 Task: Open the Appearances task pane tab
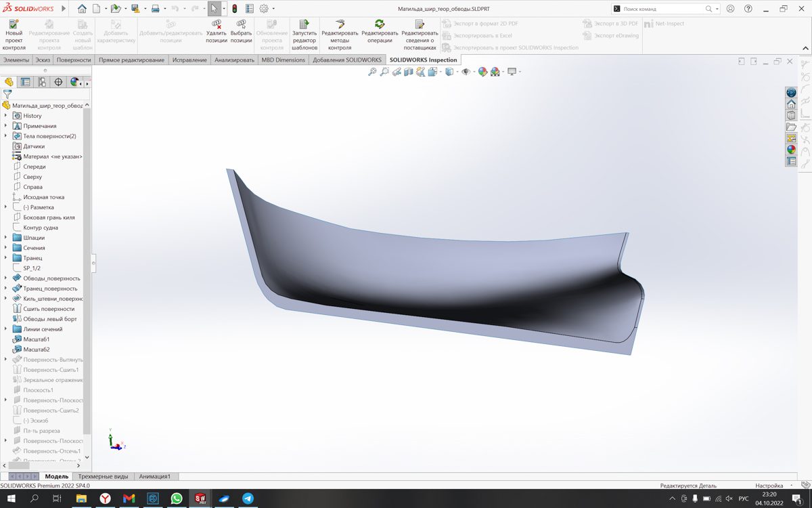click(x=791, y=150)
